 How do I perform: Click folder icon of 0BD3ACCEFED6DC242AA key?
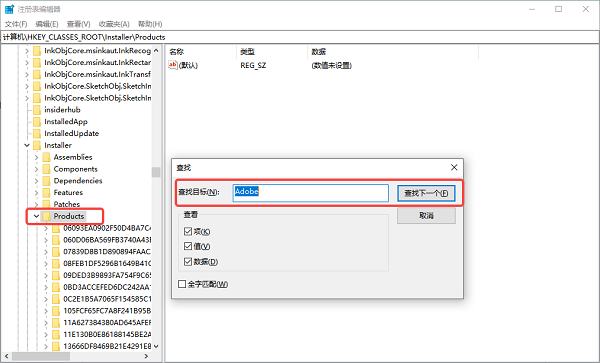click(56, 288)
